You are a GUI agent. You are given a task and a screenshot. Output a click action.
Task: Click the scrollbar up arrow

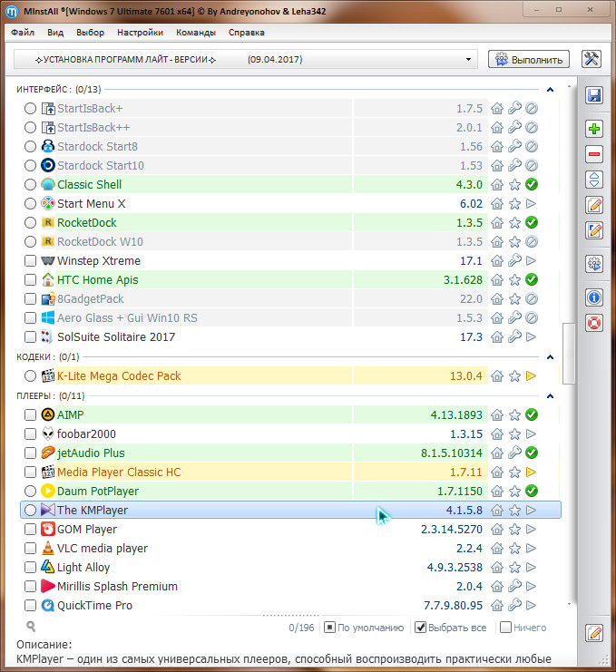569,86
